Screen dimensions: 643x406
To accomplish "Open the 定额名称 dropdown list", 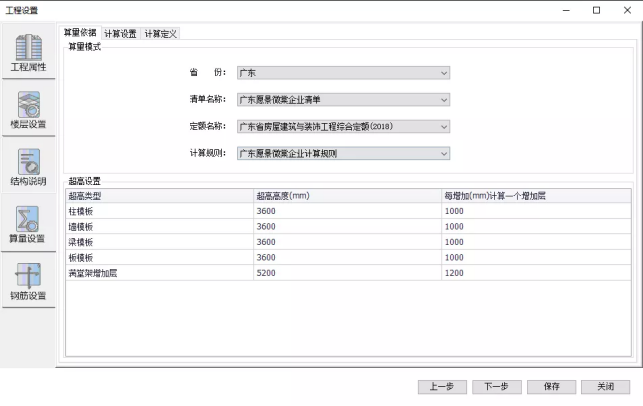I will click(x=343, y=127).
